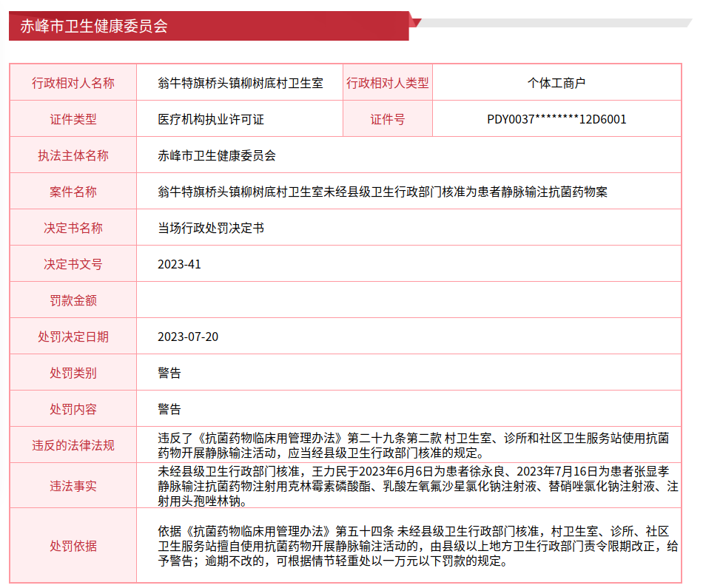Click the paragraph starting 依据《抗菌药物临床用管理办法》第五十四条
The height and width of the screenshot is (588, 703).
pyautogui.click(x=418, y=547)
